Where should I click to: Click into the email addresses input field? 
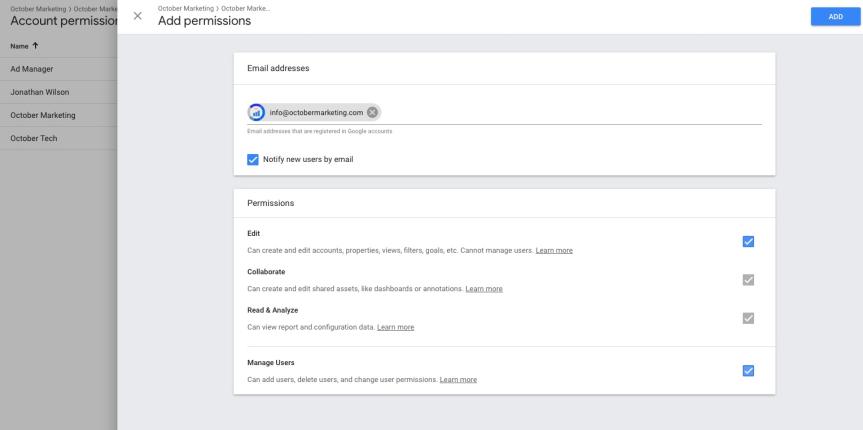coord(570,112)
